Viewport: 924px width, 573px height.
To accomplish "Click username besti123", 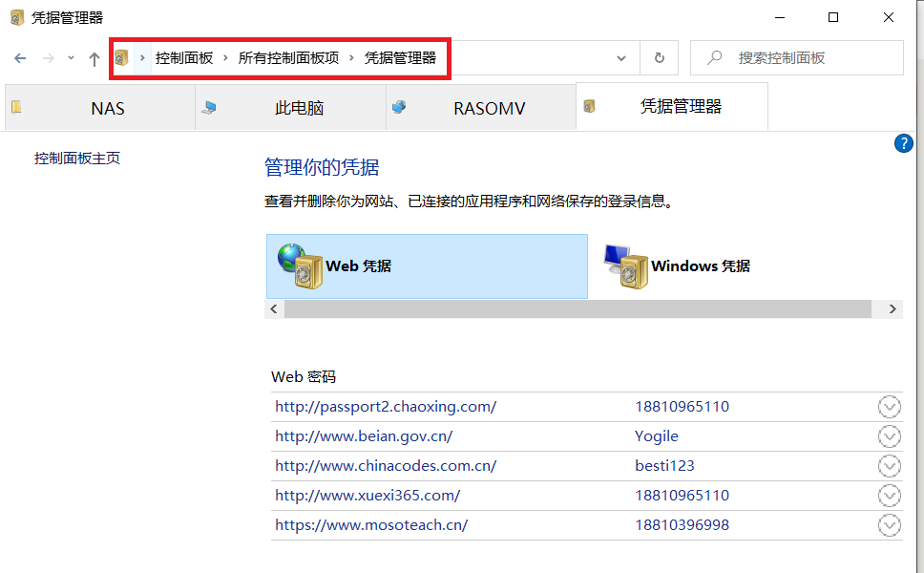I will (664, 466).
